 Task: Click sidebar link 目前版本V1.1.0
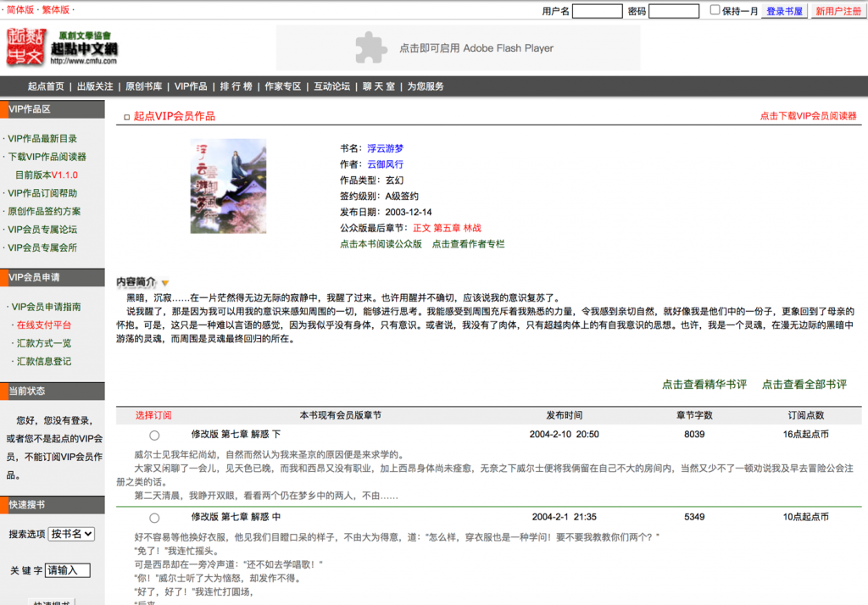tap(47, 175)
